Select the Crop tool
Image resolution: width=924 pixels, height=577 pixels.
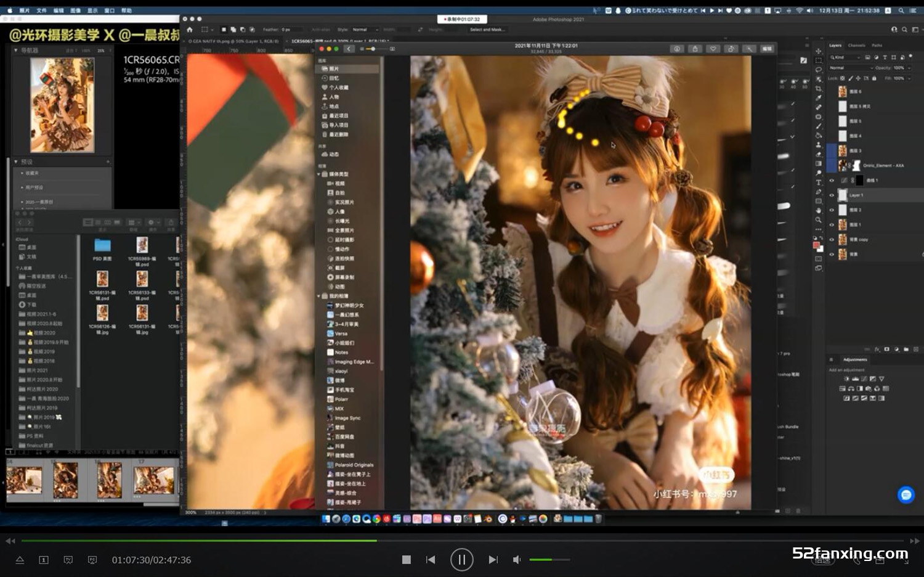(818, 89)
